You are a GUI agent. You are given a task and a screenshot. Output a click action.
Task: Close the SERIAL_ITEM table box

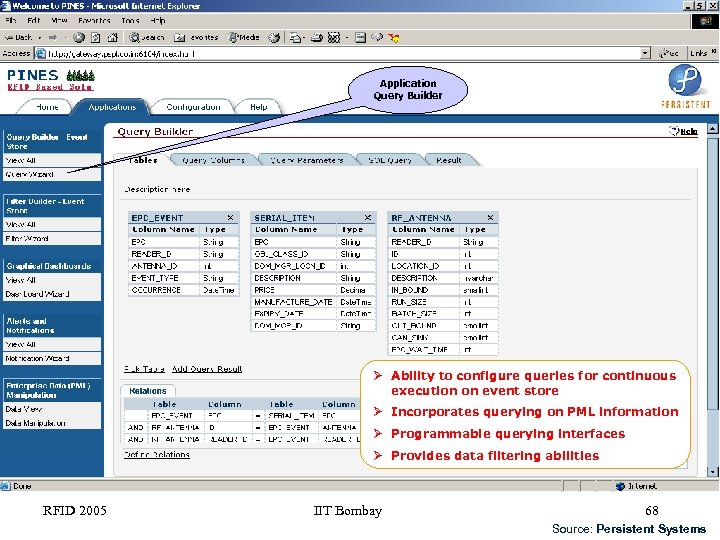(367, 218)
